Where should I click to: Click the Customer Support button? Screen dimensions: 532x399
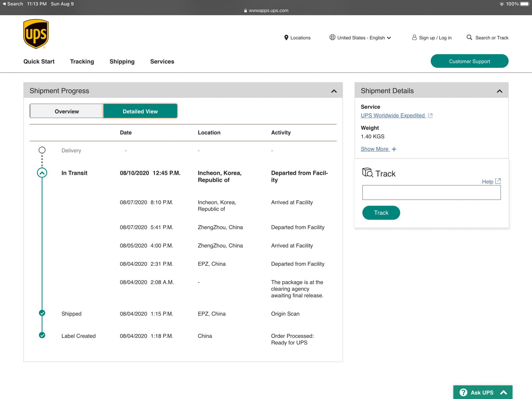coord(469,61)
